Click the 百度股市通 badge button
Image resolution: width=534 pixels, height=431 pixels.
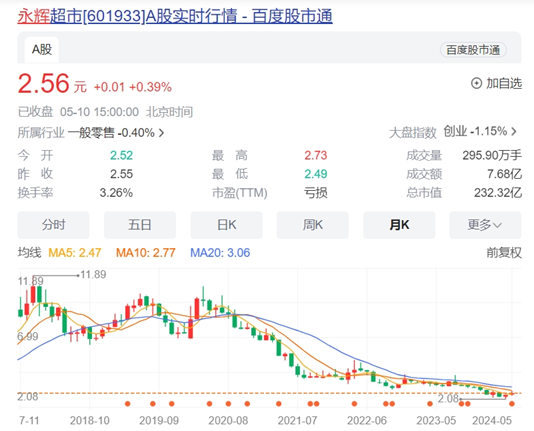(x=473, y=50)
